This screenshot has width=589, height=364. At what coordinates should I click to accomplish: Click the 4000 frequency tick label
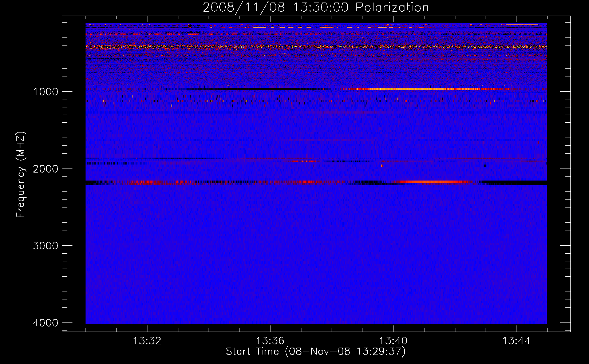pos(46,323)
